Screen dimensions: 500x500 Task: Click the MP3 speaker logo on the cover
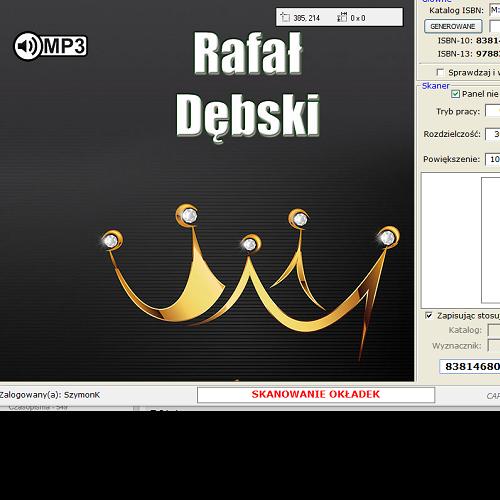(50, 46)
